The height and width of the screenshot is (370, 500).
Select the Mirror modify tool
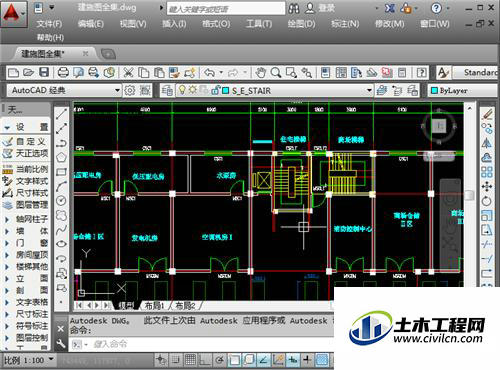pyautogui.click(x=487, y=143)
